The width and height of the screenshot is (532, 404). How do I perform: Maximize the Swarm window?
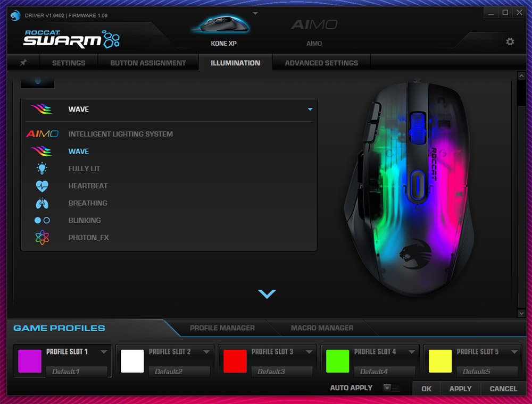pos(505,13)
